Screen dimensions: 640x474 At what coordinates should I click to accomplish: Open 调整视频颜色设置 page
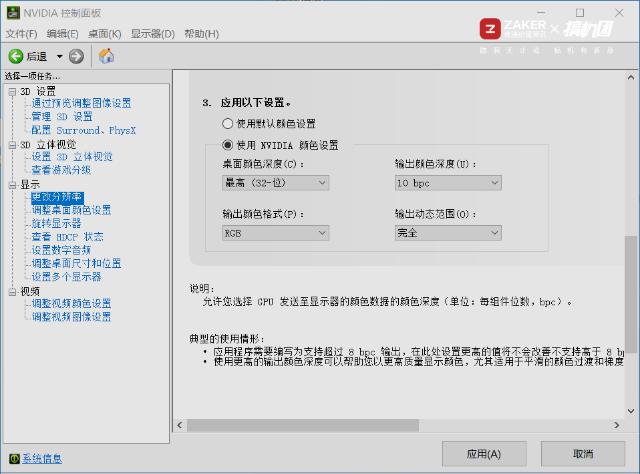pyautogui.click(x=71, y=303)
